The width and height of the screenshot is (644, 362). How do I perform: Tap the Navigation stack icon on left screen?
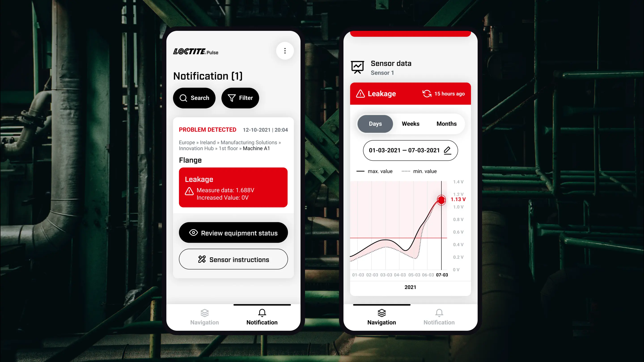204,312
